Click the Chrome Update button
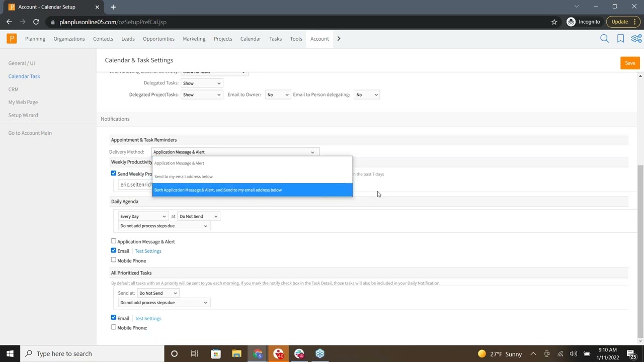Viewport: 644px width, 362px height. pyautogui.click(x=623, y=22)
